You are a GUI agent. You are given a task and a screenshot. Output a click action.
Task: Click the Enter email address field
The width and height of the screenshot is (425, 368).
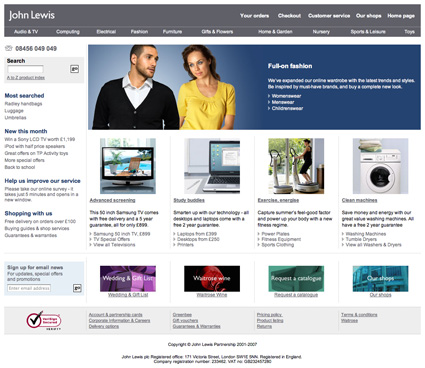pos(29,288)
